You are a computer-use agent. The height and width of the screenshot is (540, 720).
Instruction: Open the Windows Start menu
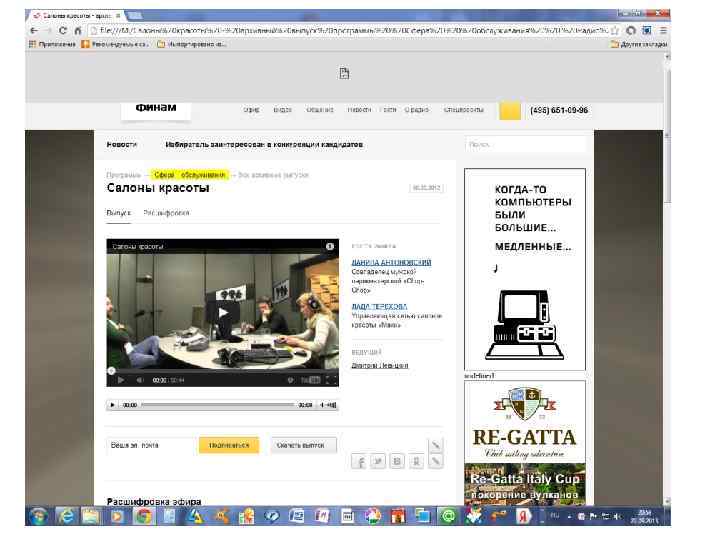(38, 516)
